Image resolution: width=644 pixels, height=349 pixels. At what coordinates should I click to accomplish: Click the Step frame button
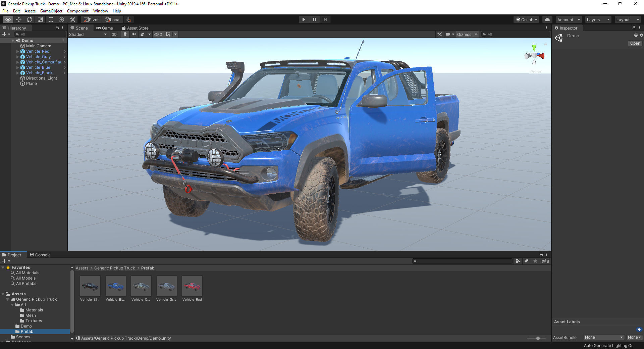[x=325, y=19]
